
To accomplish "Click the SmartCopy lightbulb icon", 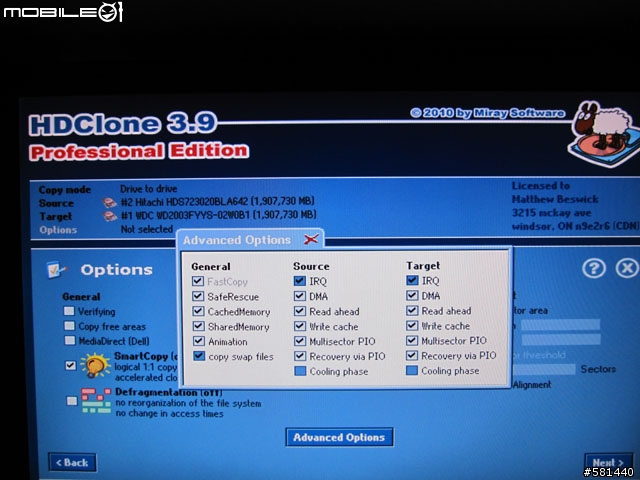I will tap(96, 364).
